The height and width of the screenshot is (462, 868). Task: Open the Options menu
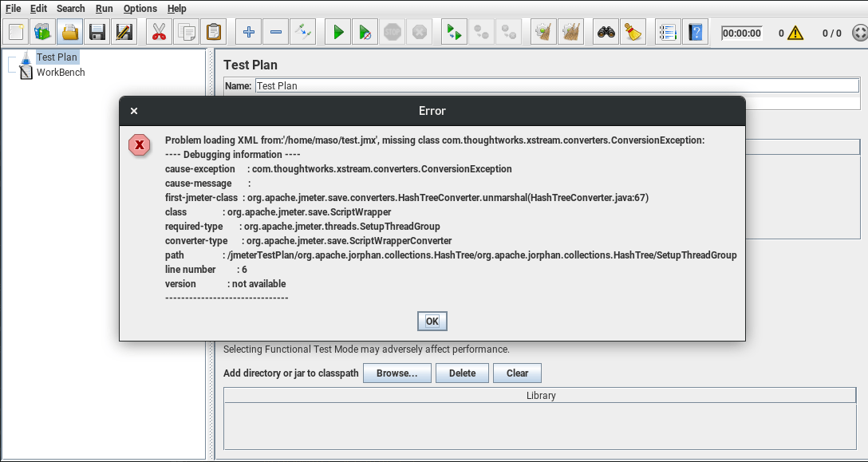coord(140,8)
